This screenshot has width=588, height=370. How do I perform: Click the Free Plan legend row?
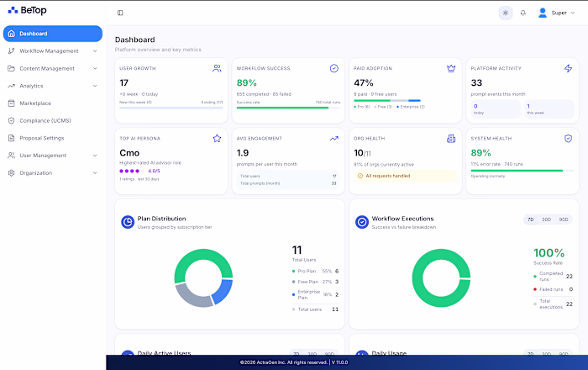point(315,282)
